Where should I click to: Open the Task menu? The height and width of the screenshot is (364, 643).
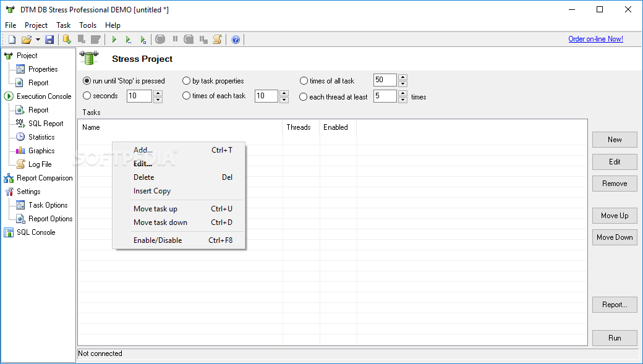(x=64, y=25)
